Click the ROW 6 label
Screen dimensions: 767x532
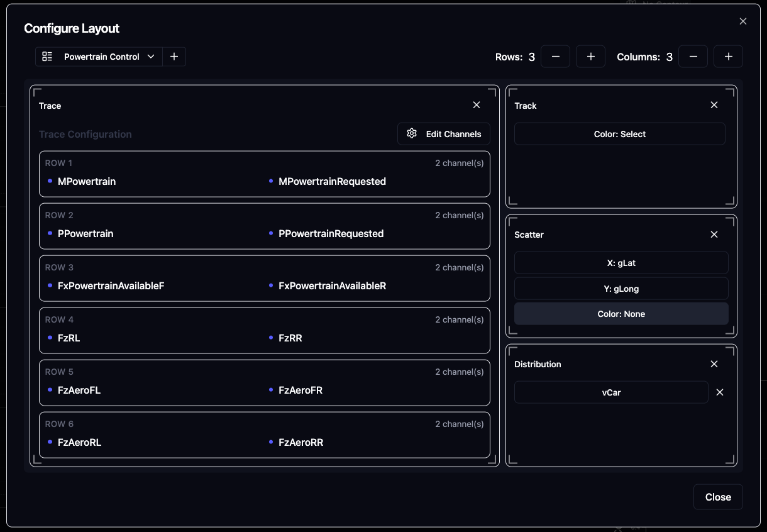(x=59, y=424)
